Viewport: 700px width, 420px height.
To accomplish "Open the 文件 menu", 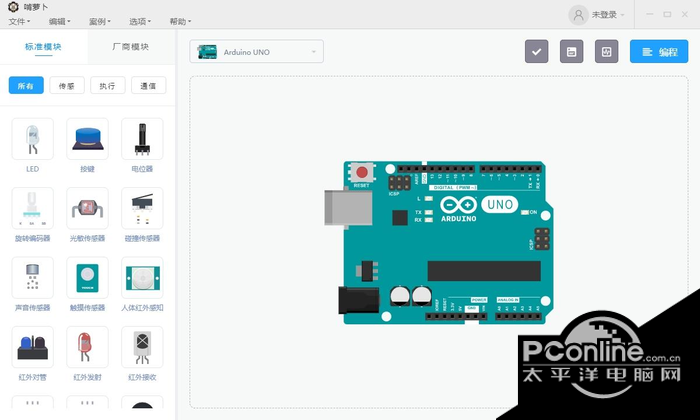I will coord(19,21).
